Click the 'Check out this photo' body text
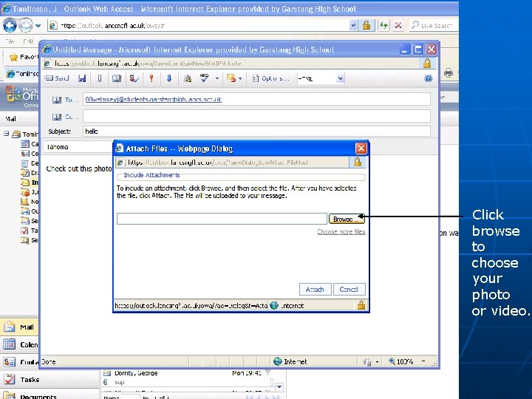 tap(79, 168)
